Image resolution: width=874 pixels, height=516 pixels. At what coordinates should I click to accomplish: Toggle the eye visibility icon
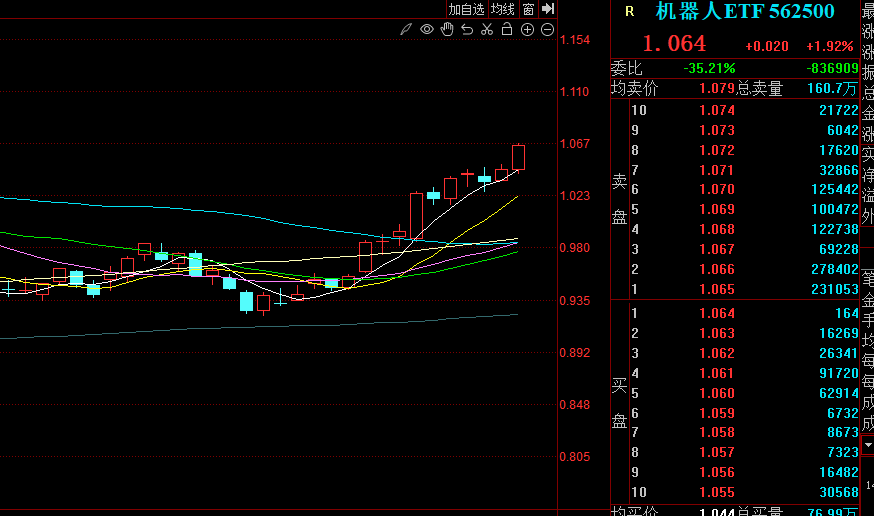pyautogui.click(x=426, y=30)
